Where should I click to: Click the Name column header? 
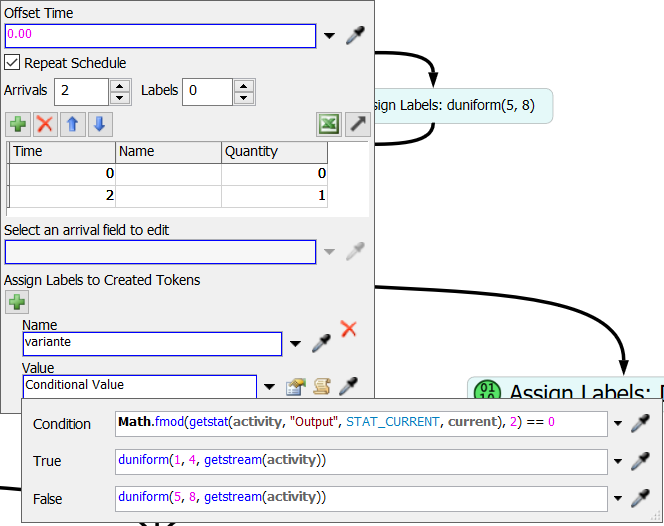click(x=169, y=152)
